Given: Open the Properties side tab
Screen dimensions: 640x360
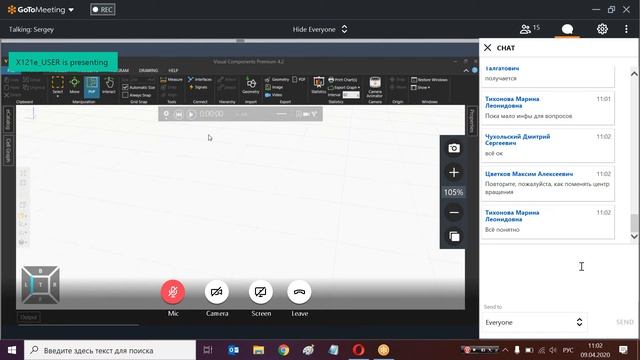Looking at the screenshot, I should click(471, 120).
